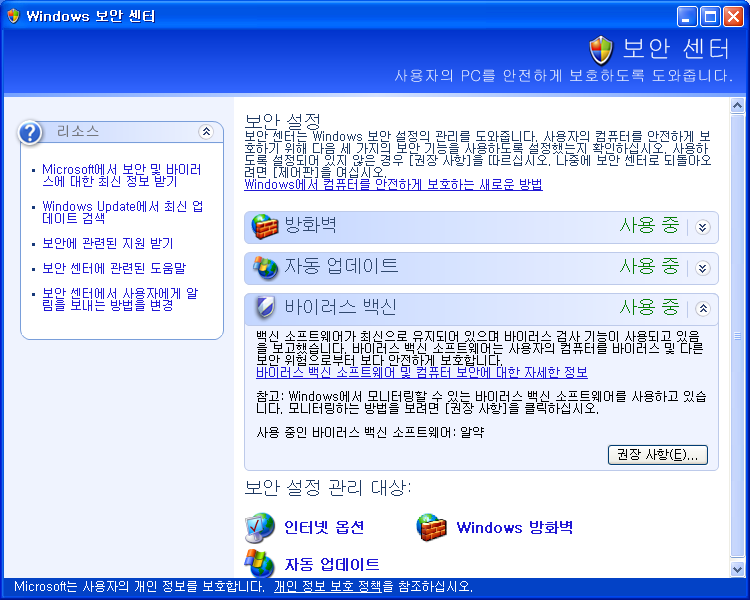Click 사용 중인 바이러스 백신 소프트웨어: 알약 text
Viewport: 750px width, 600px height.
click(370, 433)
